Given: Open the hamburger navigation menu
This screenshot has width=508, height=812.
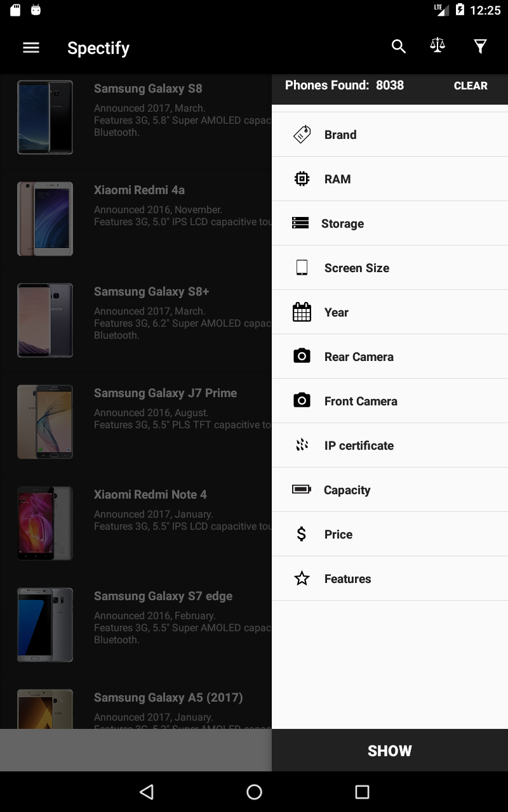Looking at the screenshot, I should [31, 48].
